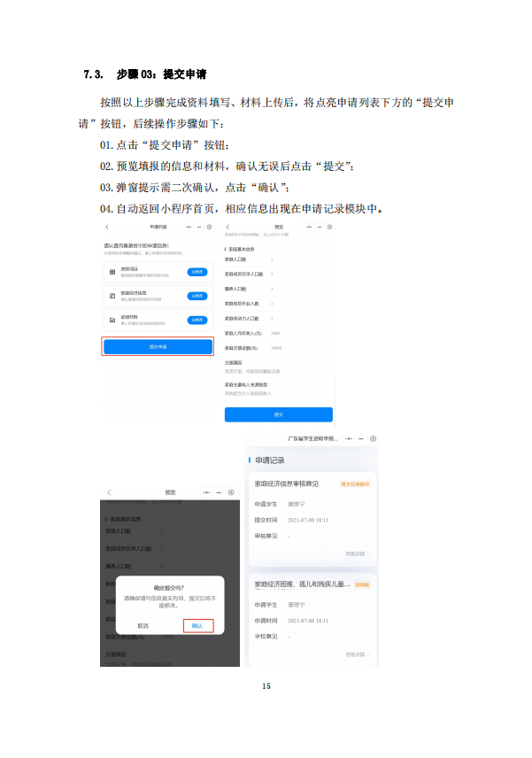This screenshot has height=758, width=532.
Task: Tap circle close icon beside 广东省学生资助申报
Action: (x=373, y=439)
